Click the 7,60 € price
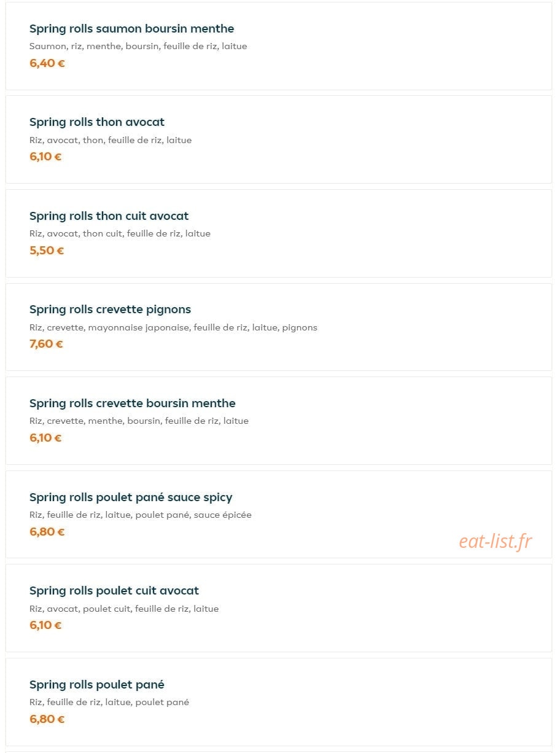 click(46, 344)
